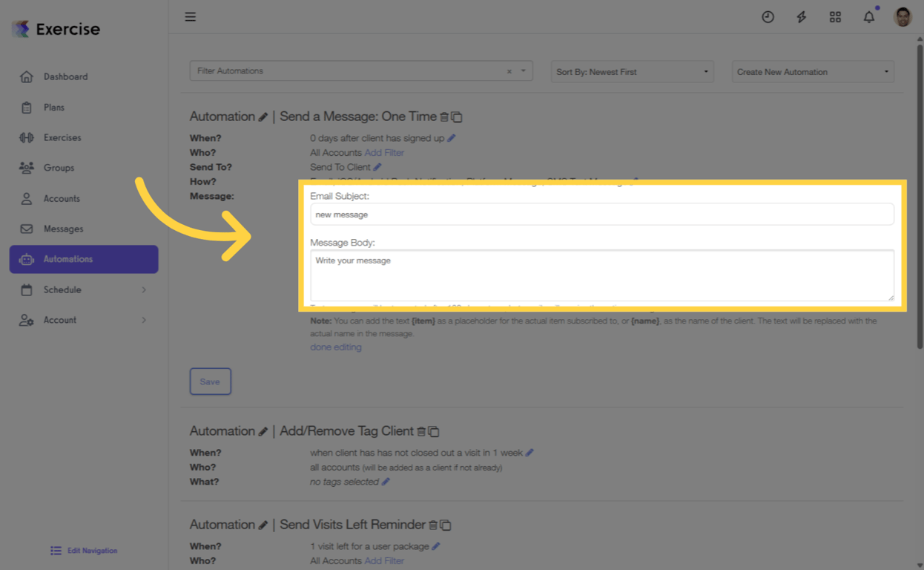Open the Filter Automations dropdown
Screen dimensions: 924x570
pyautogui.click(x=523, y=71)
